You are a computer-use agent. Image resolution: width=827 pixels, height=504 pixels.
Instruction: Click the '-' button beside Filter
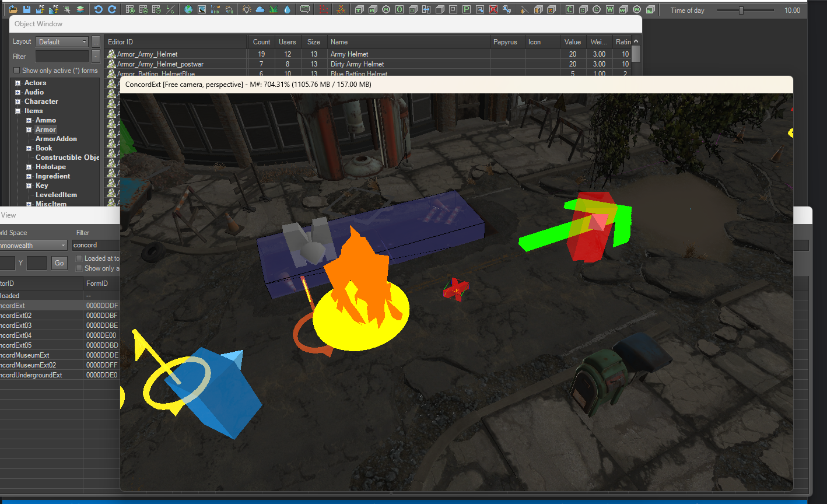pyautogui.click(x=96, y=57)
